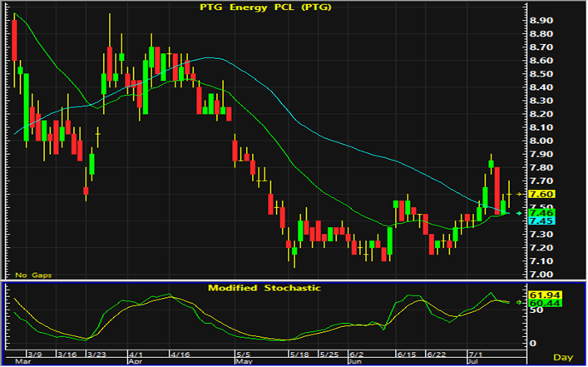Click the 61.94 stochastic value tag
The width and height of the screenshot is (588, 367).
click(545, 295)
